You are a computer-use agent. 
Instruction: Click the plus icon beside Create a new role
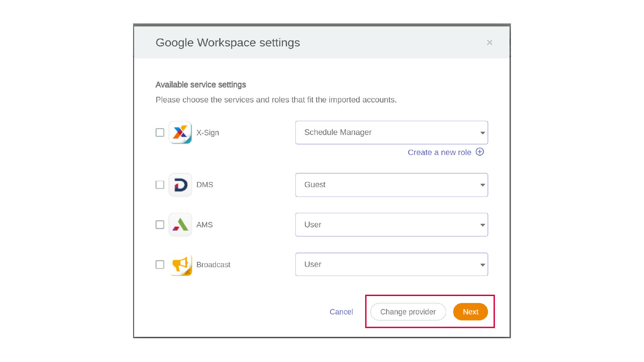click(x=480, y=152)
